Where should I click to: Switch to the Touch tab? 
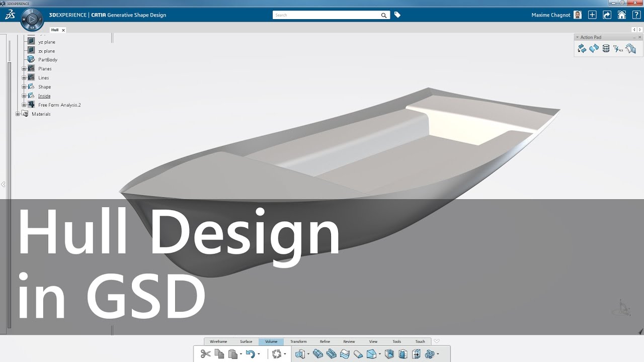pos(420,341)
